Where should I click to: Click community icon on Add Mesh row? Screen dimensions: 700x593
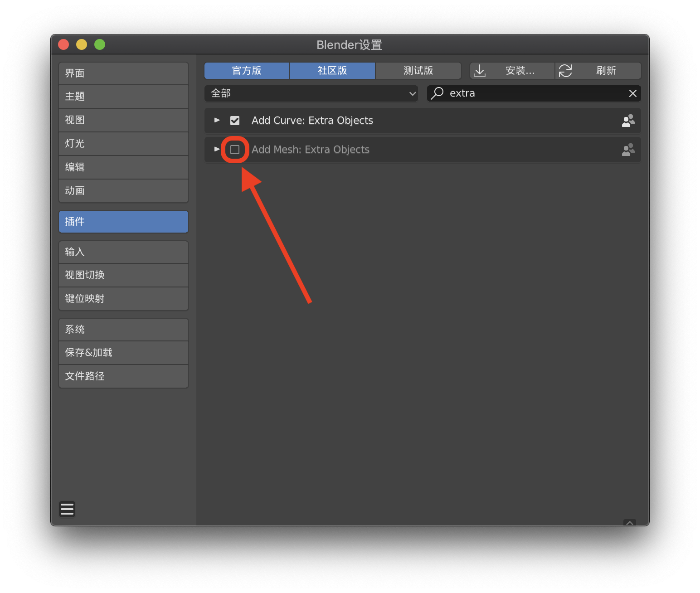(x=628, y=150)
